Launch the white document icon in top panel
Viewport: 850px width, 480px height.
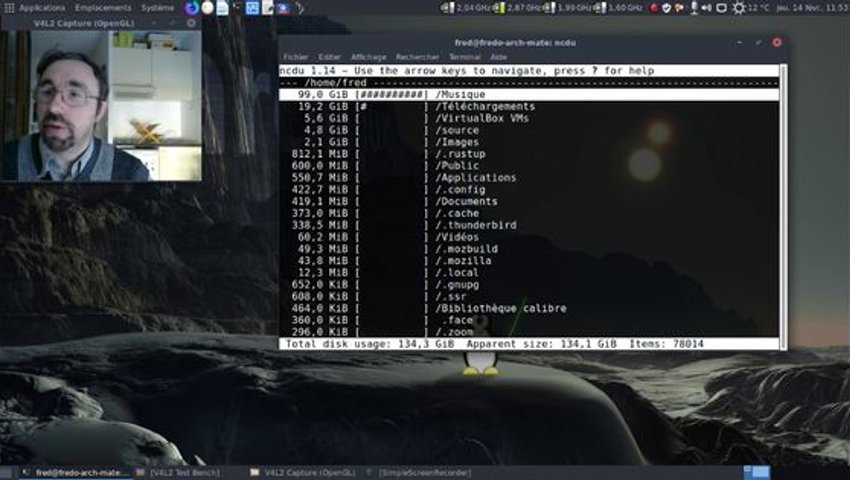(222, 8)
